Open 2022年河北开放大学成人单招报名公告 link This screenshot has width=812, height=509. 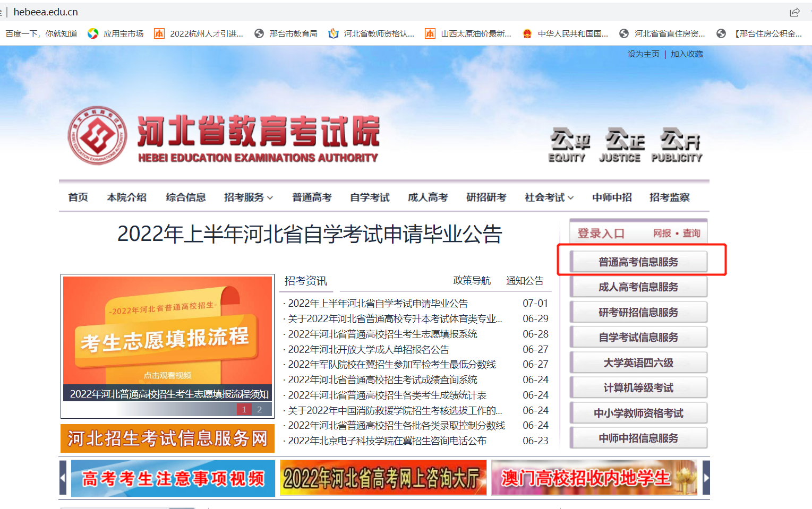(x=369, y=350)
